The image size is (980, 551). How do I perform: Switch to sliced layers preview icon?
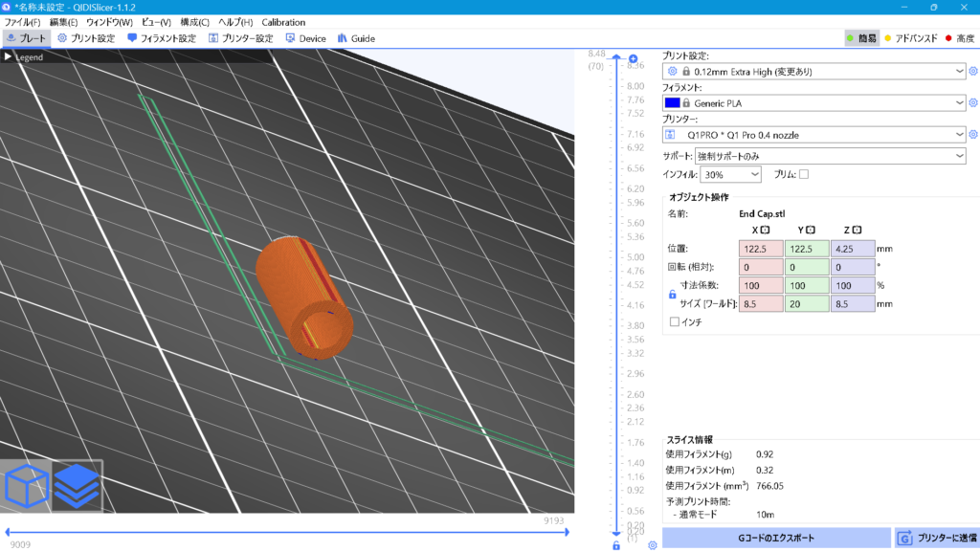pyautogui.click(x=77, y=487)
